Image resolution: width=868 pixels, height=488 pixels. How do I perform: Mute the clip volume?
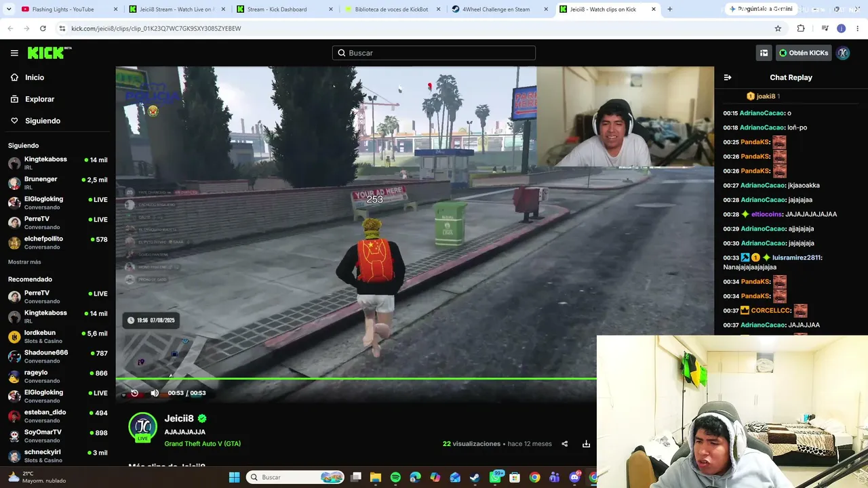coord(155,393)
